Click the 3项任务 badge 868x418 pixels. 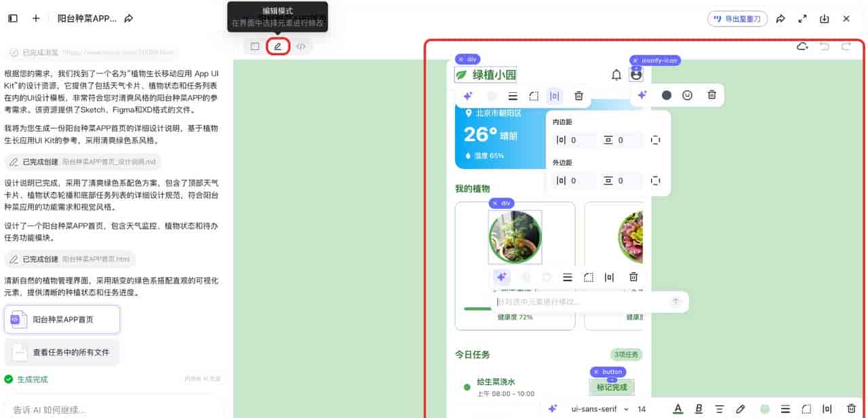point(627,354)
